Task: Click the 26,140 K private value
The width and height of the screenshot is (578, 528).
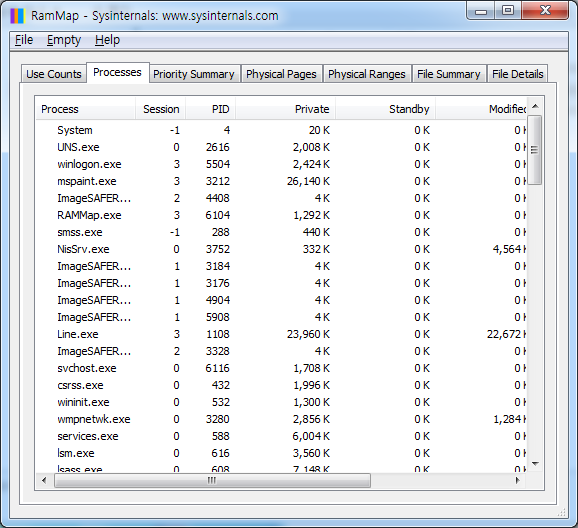Action: [x=308, y=181]
